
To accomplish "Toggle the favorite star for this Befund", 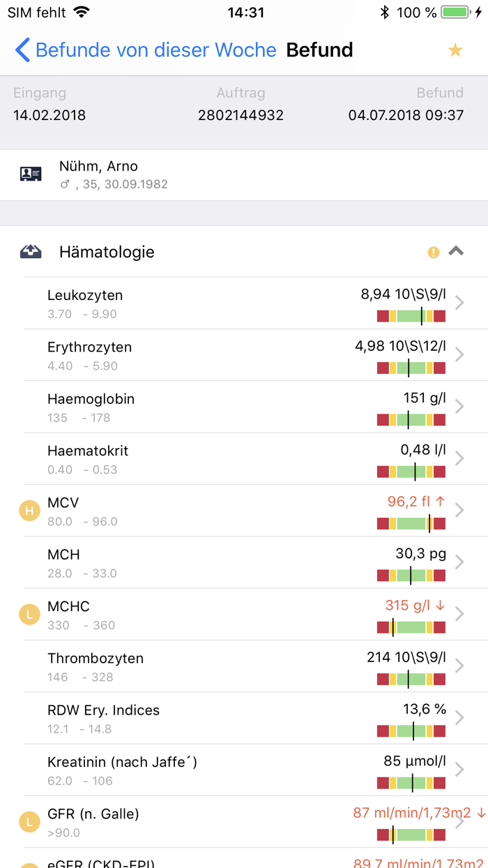I will click(455, 50).
